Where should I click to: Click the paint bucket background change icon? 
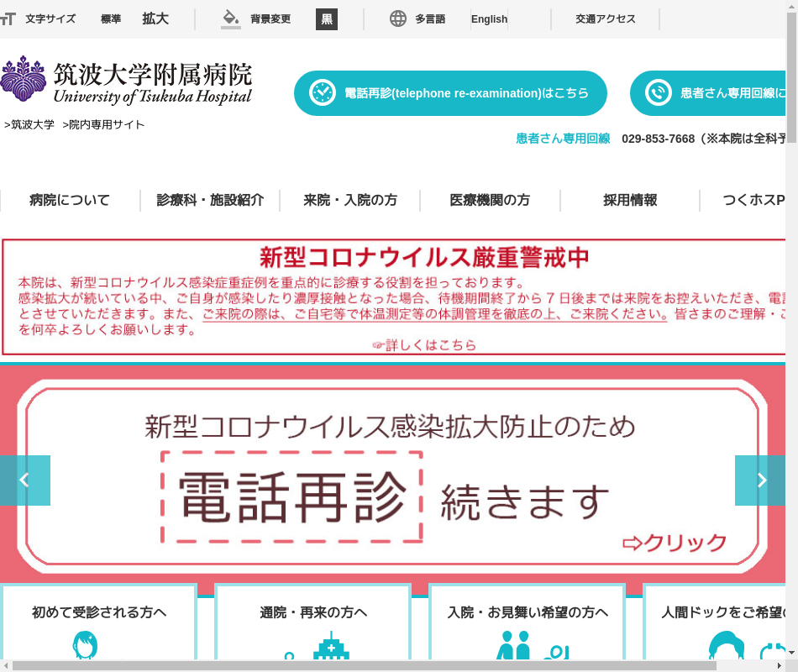230,18
